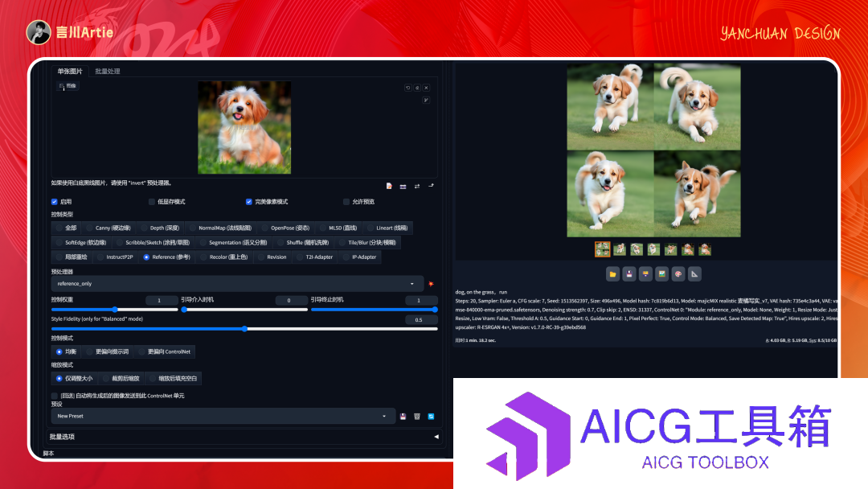Click the 图像 label icon on the canvas
The height and width of the screenshot is (489, 868).
click(x=68, y=86)
